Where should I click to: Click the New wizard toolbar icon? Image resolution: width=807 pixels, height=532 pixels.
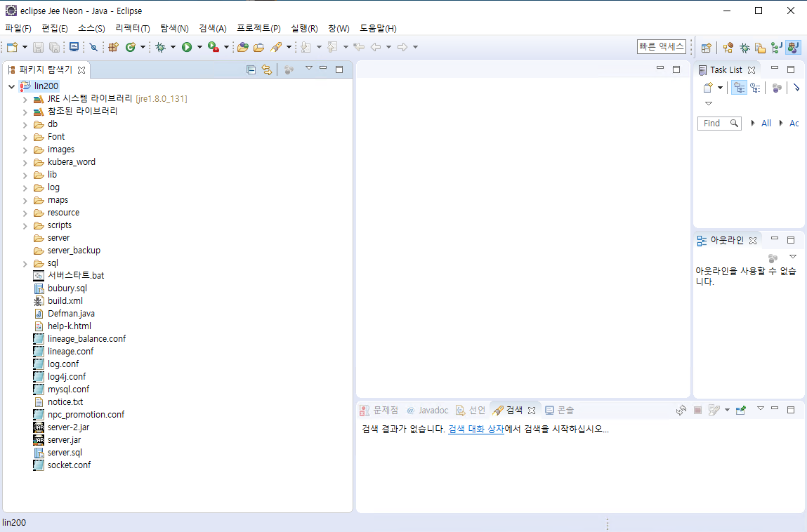tap(13, 47)
